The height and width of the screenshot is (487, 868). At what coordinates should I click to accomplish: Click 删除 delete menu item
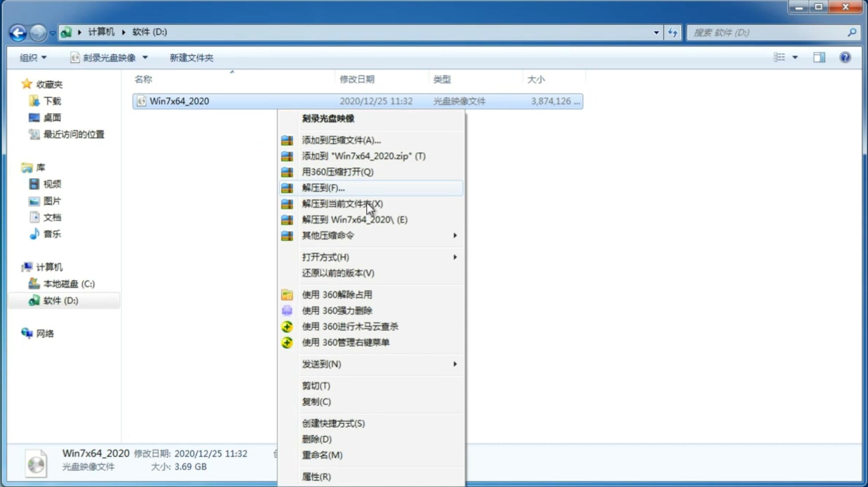316,438
